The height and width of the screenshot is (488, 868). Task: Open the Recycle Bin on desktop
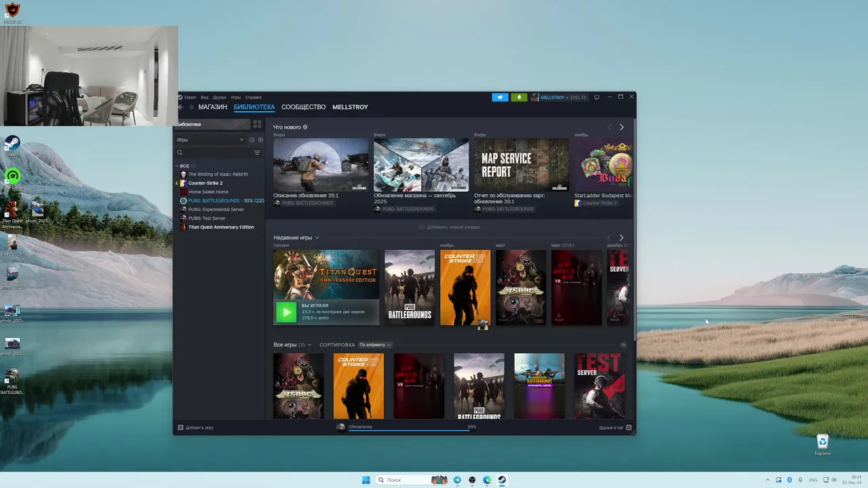click(x=823, y=445)
